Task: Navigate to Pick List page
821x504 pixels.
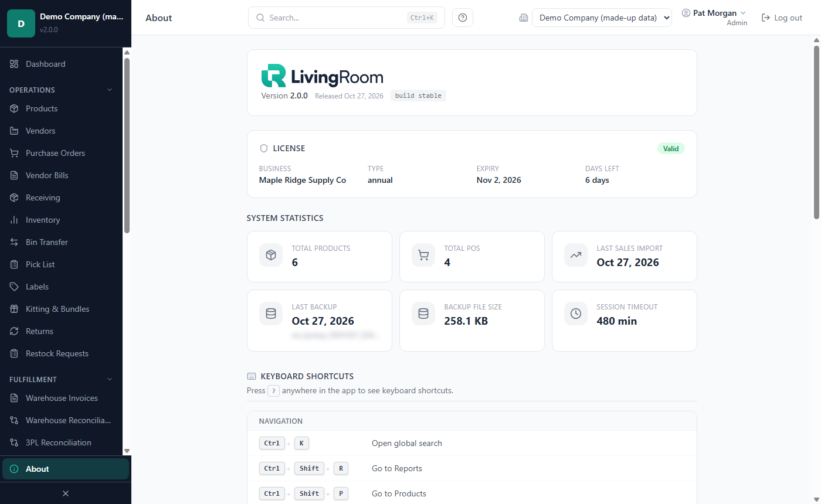Action: click(61, 264)
